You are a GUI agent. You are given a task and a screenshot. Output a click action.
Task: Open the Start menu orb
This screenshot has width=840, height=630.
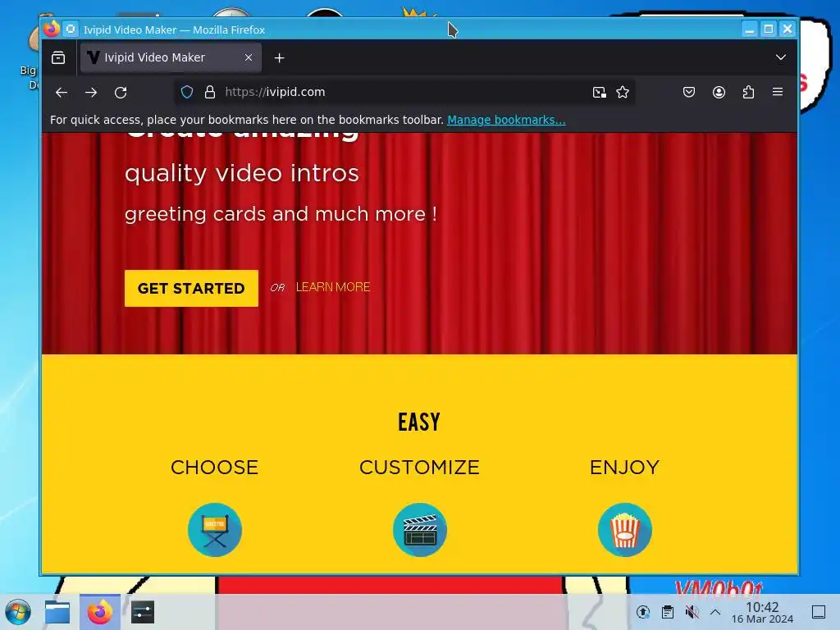(x=18, y=612)
